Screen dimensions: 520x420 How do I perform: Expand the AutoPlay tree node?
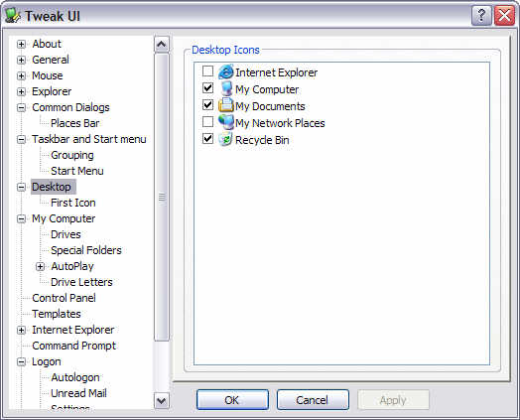(40, 267)
